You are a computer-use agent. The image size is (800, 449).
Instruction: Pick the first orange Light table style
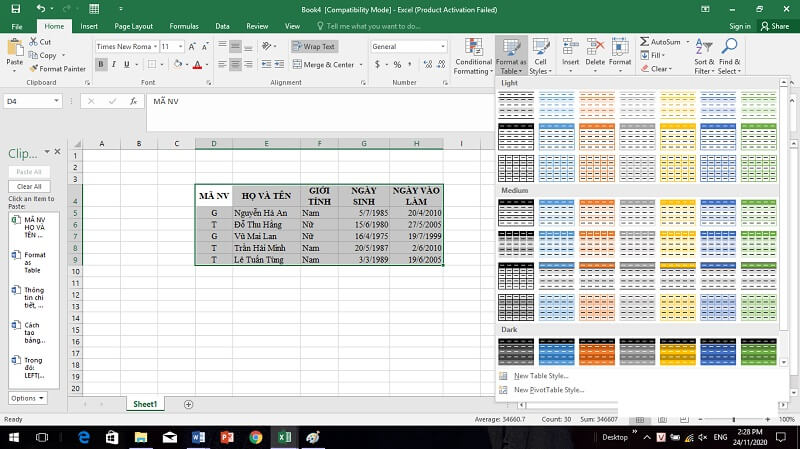coord(596,101)
